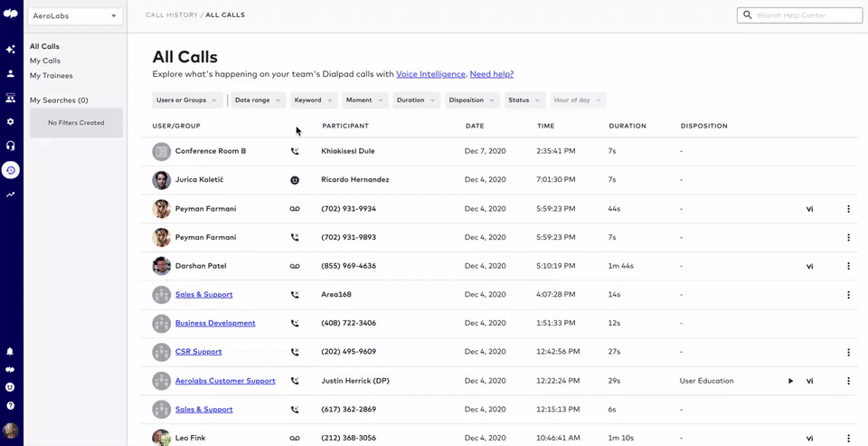Open the help question mark icon
Image resolution: width=868 pixels, height=446 pixels.
10,405
